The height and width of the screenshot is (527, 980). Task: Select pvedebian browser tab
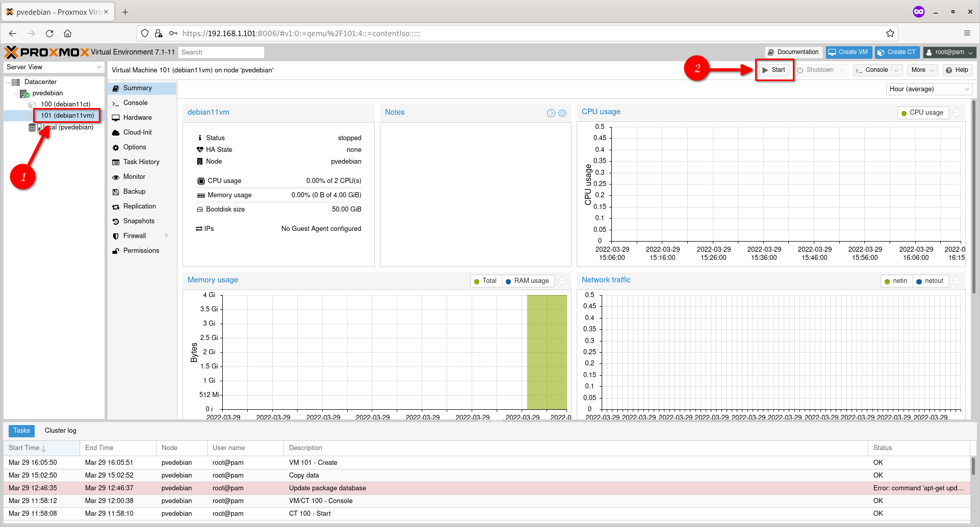point(58,12)
